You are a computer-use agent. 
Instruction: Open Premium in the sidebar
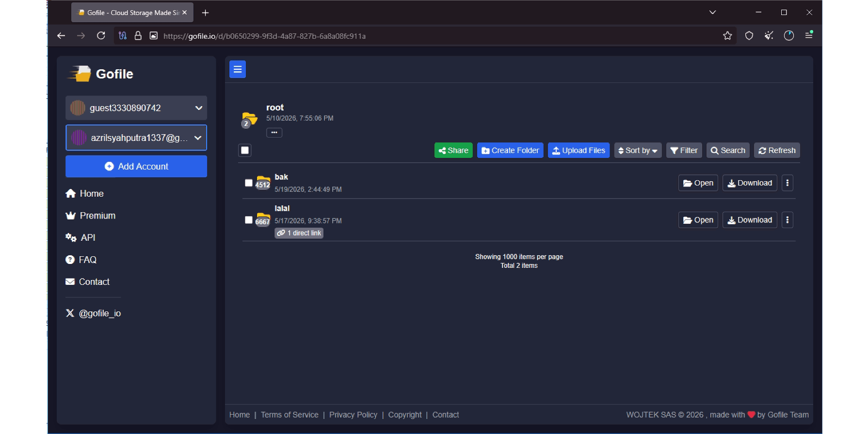(91, 216)
